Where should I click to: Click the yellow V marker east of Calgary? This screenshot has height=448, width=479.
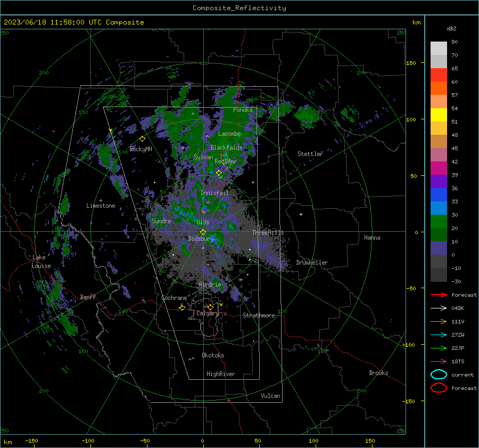221,305
